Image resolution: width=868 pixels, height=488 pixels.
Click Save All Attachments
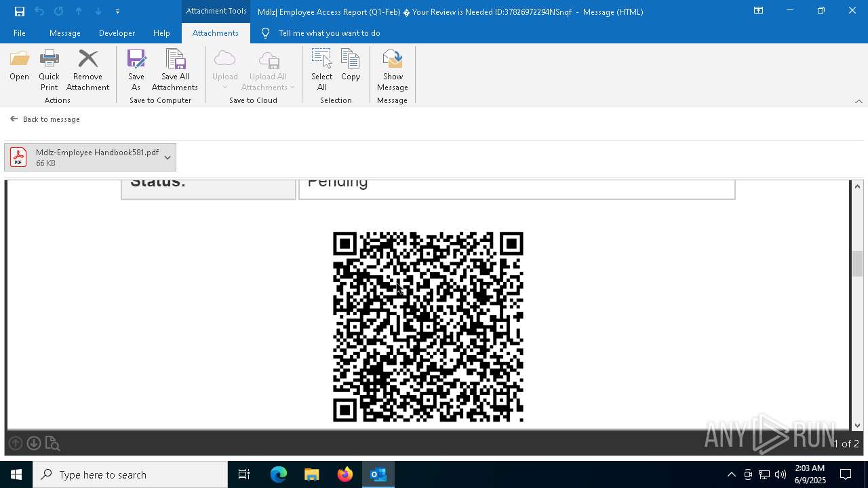(175, 70)
